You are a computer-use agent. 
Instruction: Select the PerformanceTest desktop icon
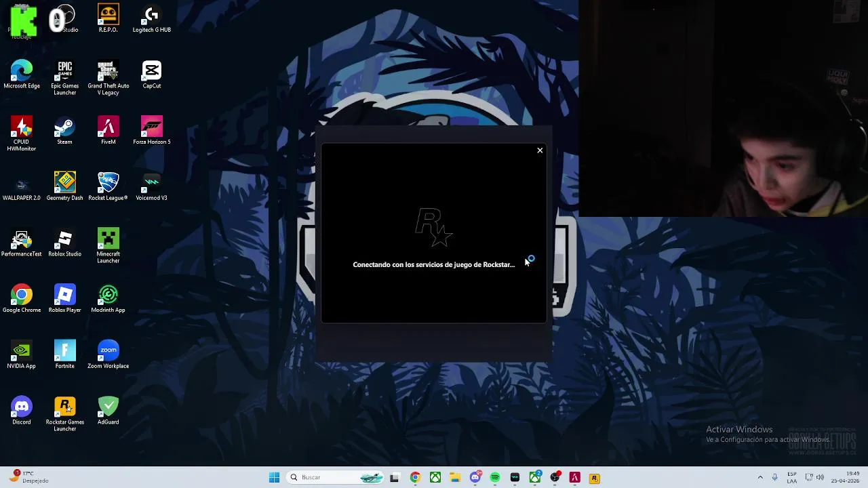pos(22,243)
